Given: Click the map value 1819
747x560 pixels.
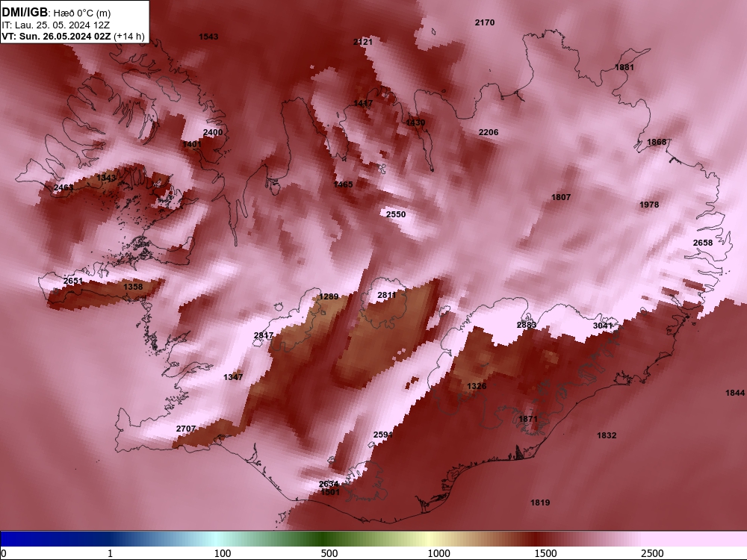Looking at the screenshot, I should 540,503.
